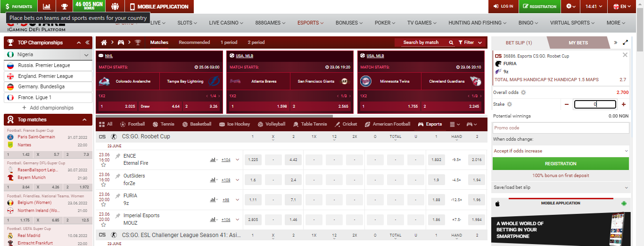The height and width of the screenshot is (246, 644).
Task: Select the Football sport filter
Action: pyautogui.click(x=132, y=124)
